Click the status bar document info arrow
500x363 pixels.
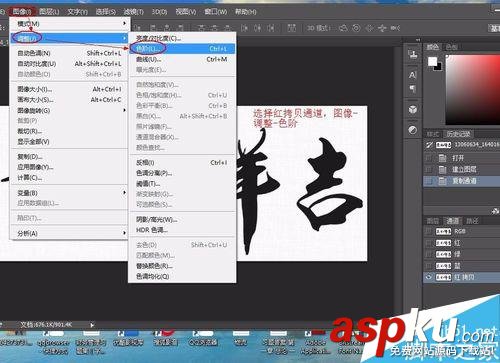pos(92,324)
